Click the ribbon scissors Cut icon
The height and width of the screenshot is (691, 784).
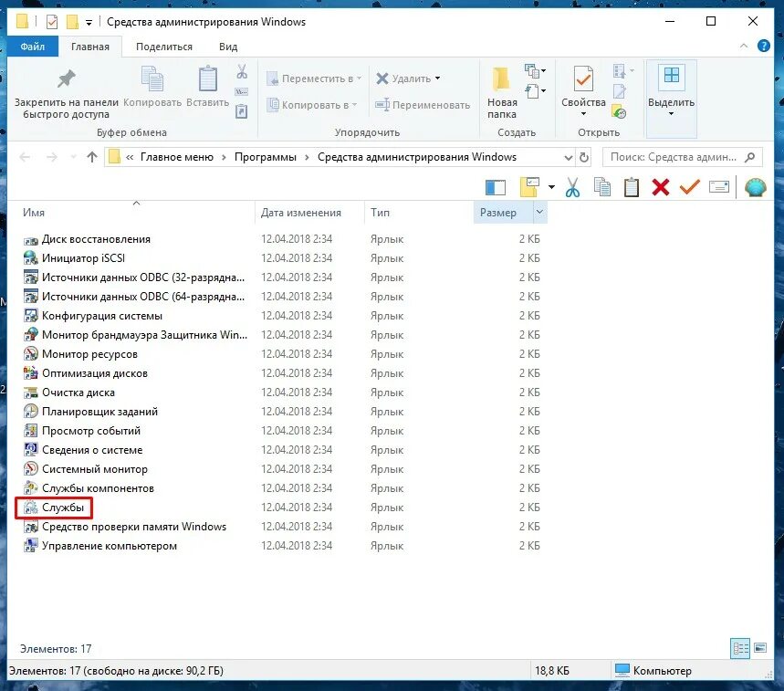pyautogui.click(x=242, y=71)
